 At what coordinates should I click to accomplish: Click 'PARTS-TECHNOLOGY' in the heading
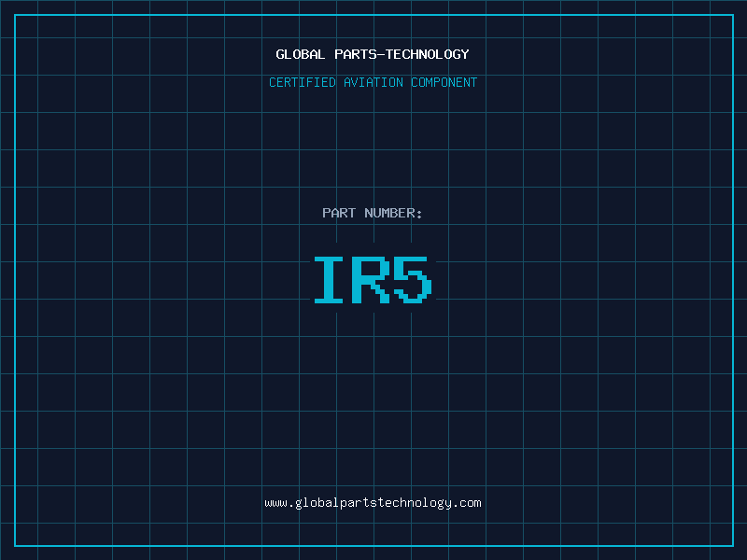[402, 54]
